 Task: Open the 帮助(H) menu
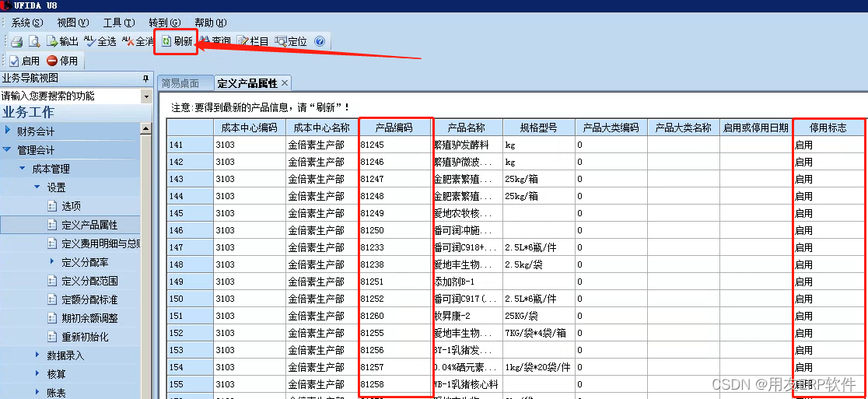tap(210, 23)
